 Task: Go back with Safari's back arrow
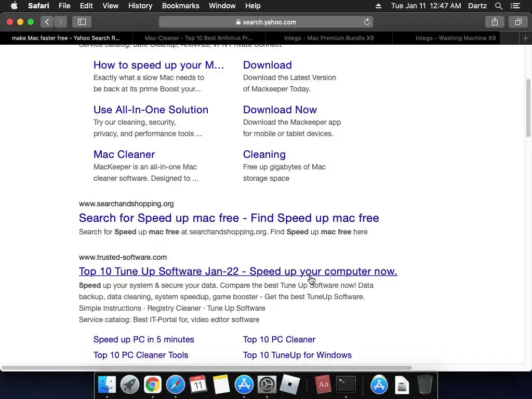pyautogui.click(x=47, y=22)
